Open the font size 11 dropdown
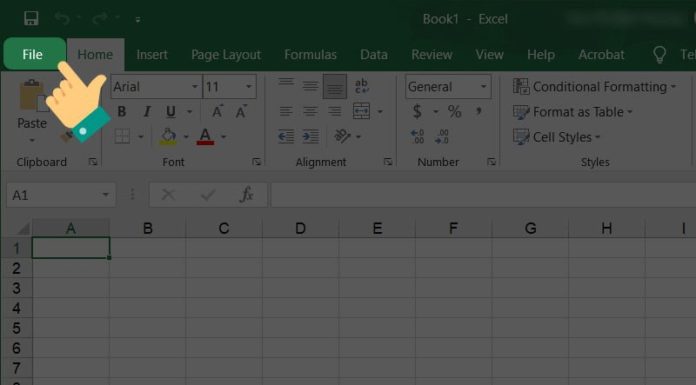This screenshot has width=696, height=385. (x=249, y=87)
